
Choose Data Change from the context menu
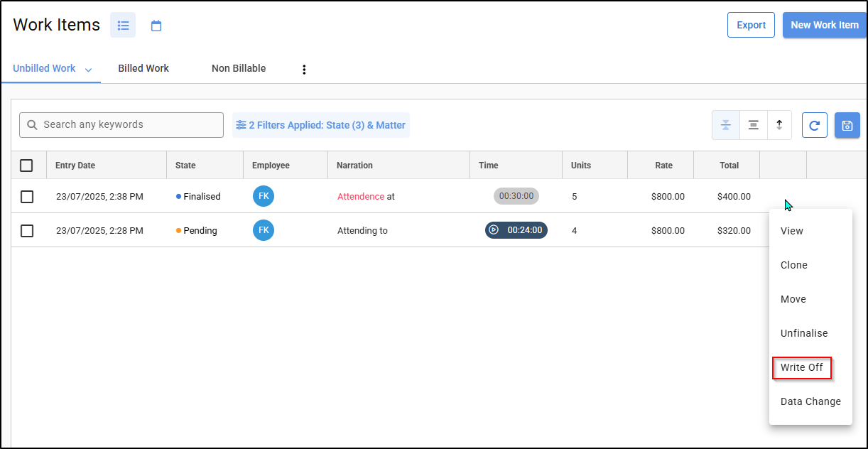pyautogui.click(x=810, y=401)
